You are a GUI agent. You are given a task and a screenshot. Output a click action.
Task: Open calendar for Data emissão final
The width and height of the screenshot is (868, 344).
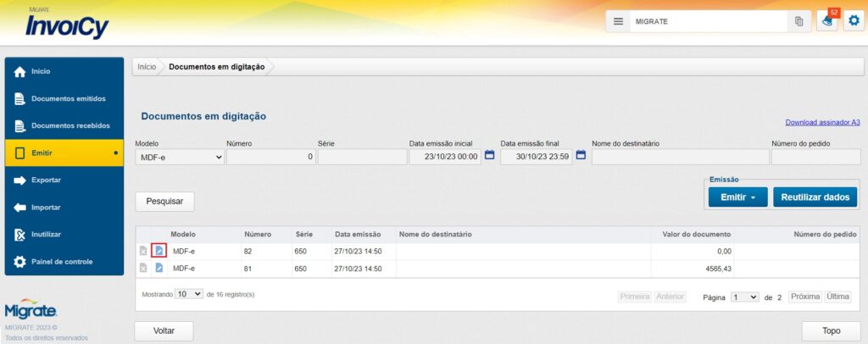point(581,156)
